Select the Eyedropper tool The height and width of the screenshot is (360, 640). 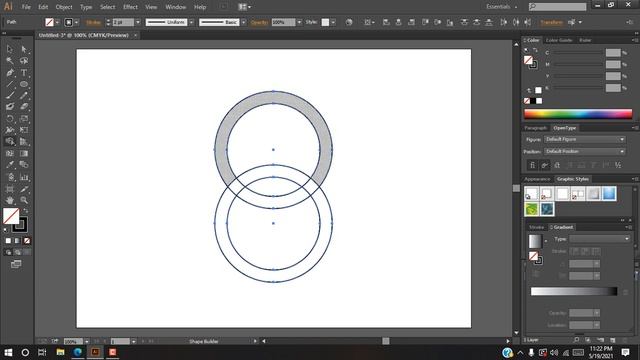click(10, 165)
